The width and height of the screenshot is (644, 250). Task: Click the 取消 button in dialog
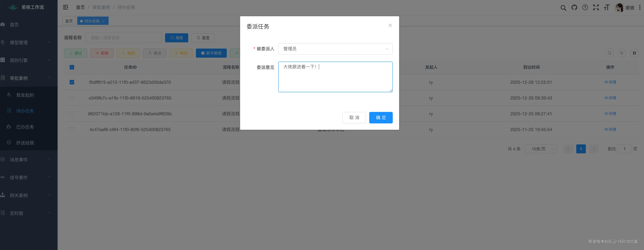pos(354,118)
